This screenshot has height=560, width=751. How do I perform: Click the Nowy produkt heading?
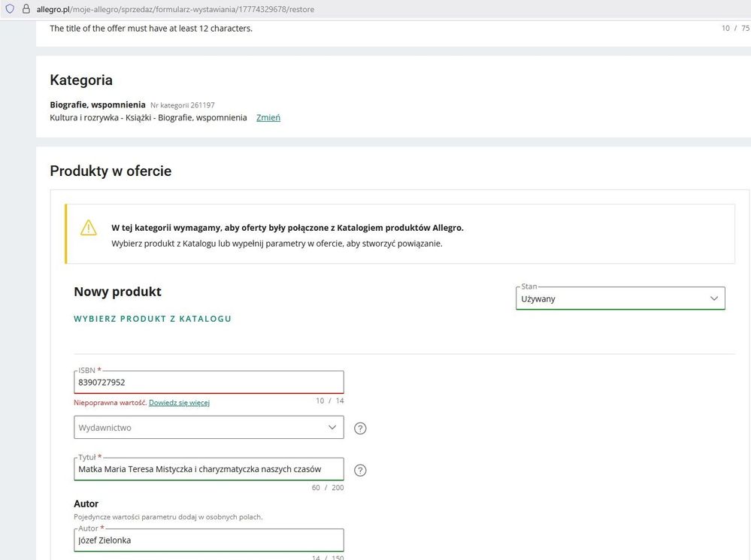click(x=117, y=292)
